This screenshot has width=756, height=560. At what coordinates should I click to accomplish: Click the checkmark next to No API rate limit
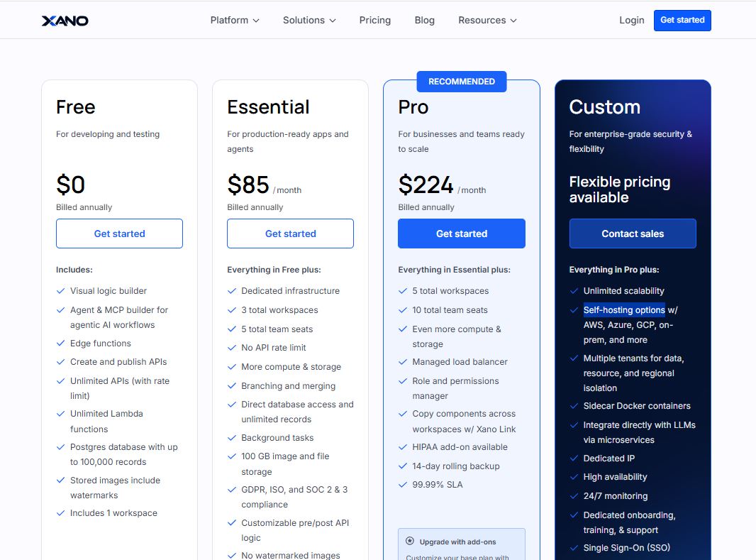232,348
